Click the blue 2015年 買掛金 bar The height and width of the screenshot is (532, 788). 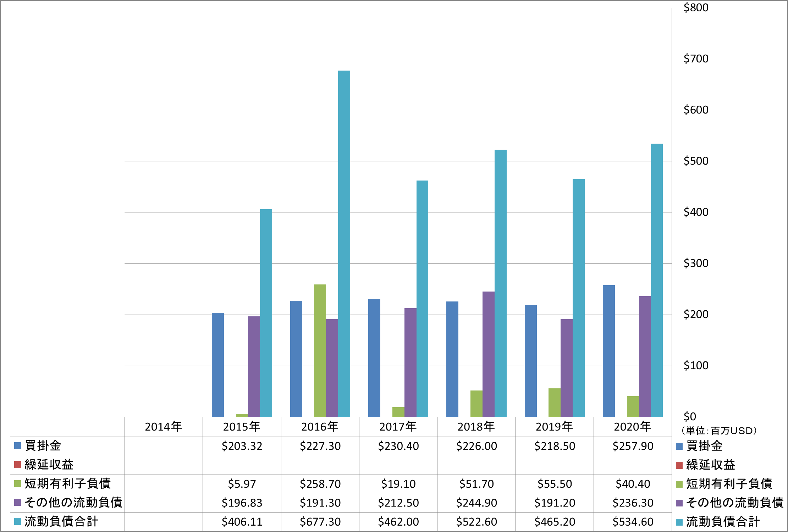point(218,365)
